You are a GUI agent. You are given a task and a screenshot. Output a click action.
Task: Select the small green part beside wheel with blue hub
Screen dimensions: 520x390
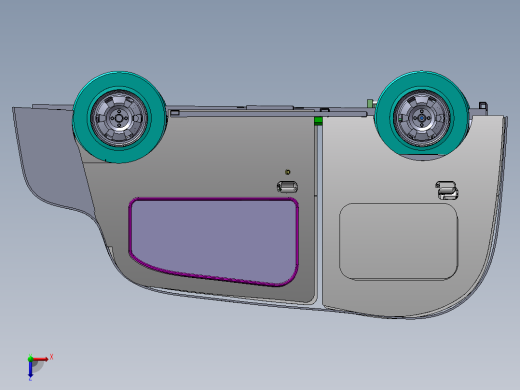point(370,103)
